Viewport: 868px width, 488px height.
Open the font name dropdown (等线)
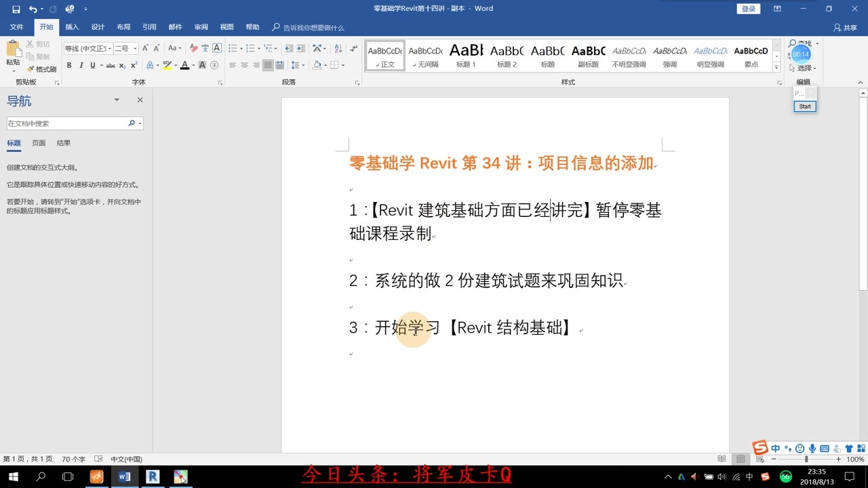(x=108, y=48)
